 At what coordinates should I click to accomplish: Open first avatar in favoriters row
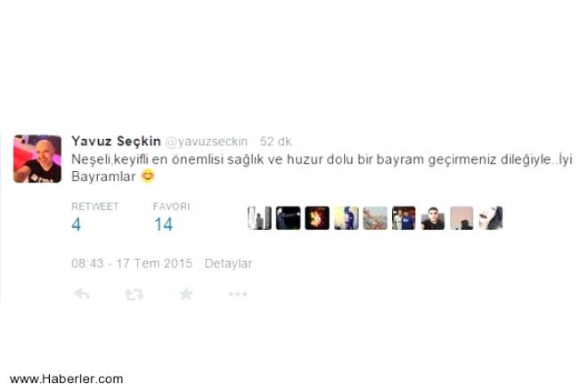click(x=259, y=218)
